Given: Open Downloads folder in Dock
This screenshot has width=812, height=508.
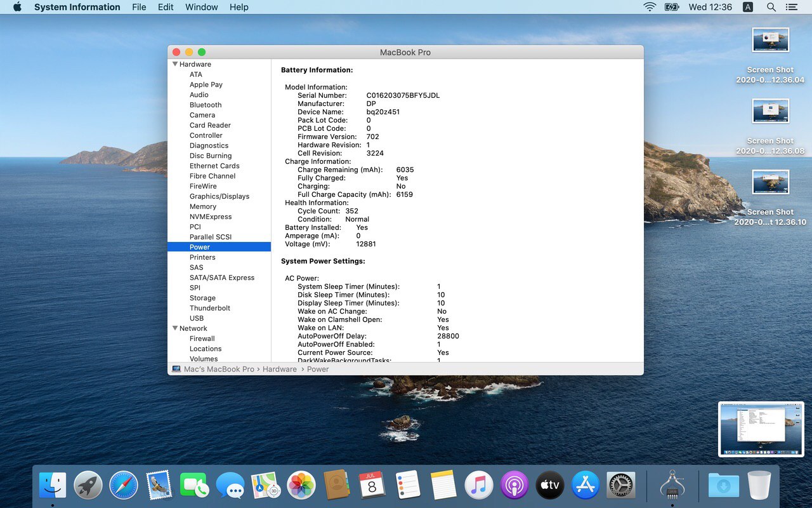Looking at the screenshot, I should point(724,486).
